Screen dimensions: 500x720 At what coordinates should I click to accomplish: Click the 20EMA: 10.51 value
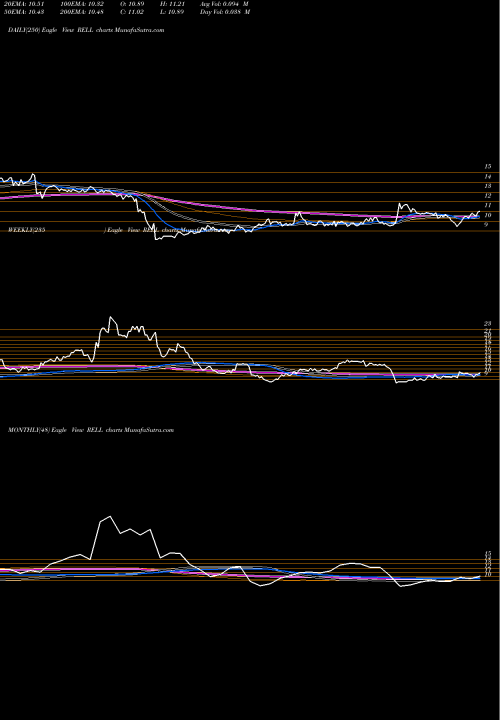[23, 4]
